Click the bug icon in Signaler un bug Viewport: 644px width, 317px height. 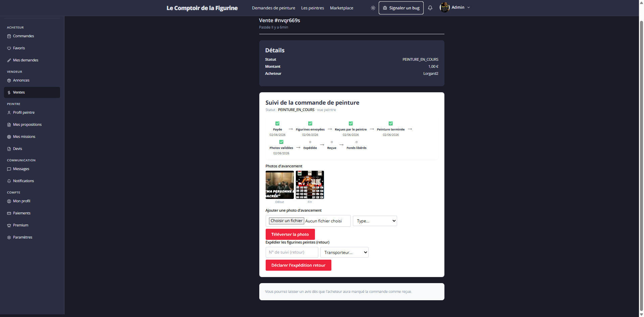385,8
